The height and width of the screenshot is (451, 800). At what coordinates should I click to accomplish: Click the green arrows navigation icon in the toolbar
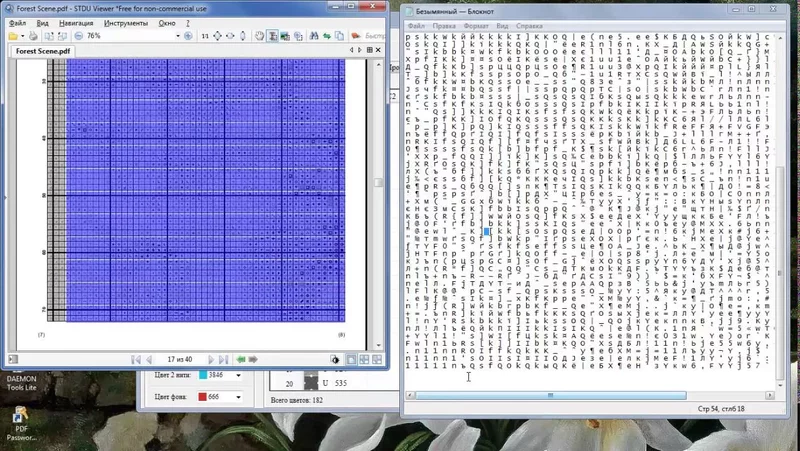coord(327,36)
